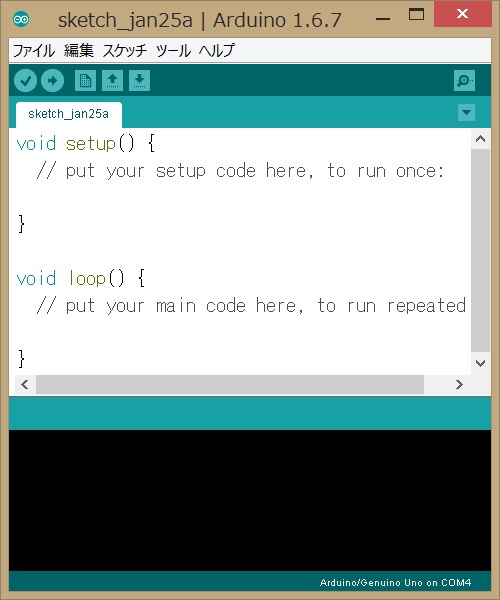Viewport: 500px width, 600px height.
Task: Click the vertical scrollbar down arrow
Action: tap(480, 363)
